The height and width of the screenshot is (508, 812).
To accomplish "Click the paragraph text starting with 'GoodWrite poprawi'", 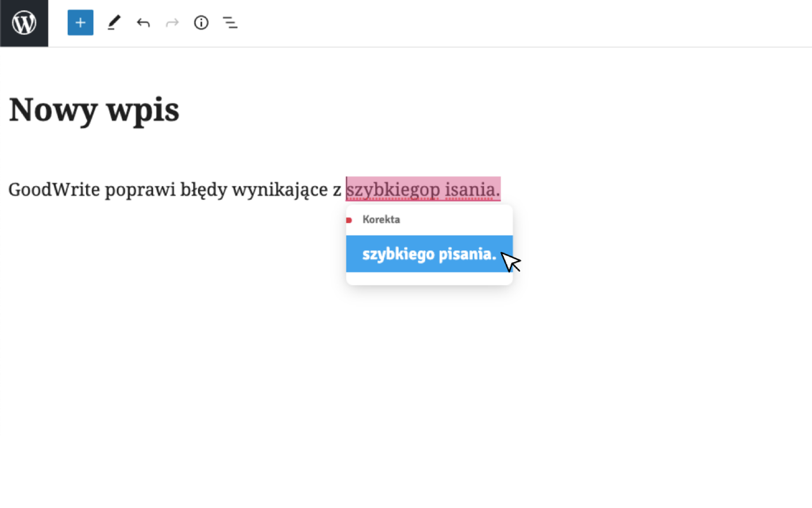I will [254, 189].
